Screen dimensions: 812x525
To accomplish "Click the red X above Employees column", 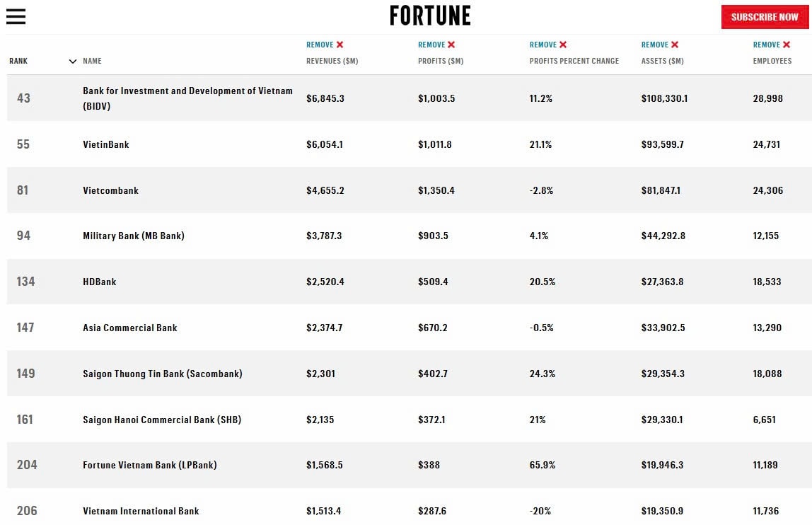I will pyautogui.click(x=787, y=45).
